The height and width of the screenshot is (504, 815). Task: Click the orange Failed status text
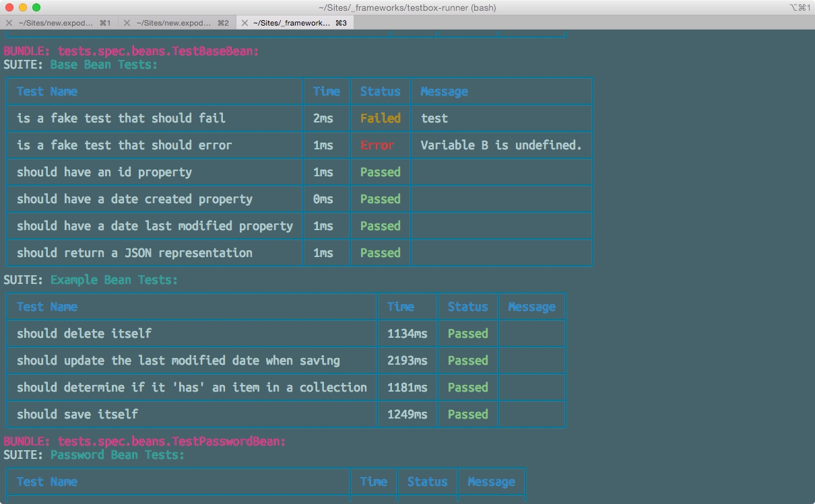pyautogui.click(x=380, y=118)
